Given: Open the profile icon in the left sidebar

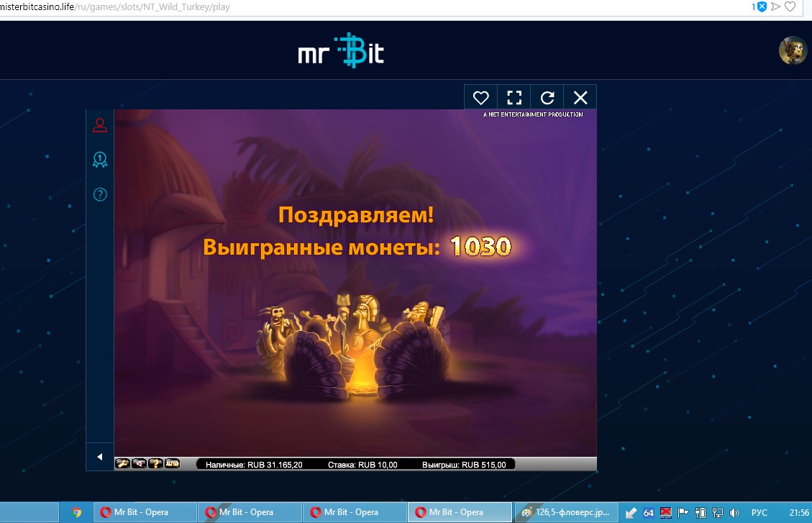Looking at the screenshot, I should click(x=100, y=124).
